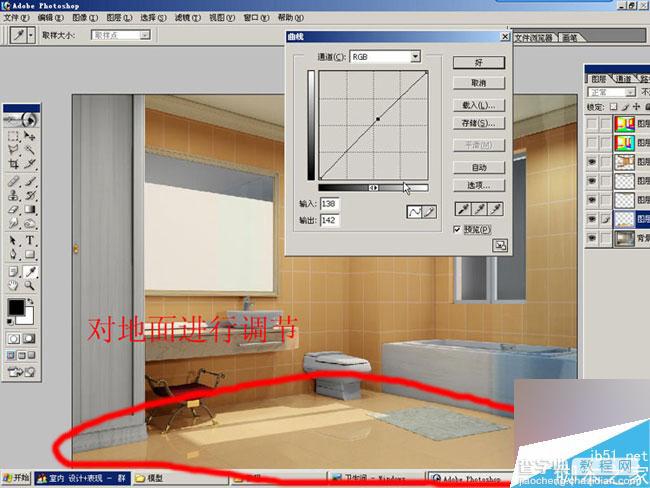Select the Type tool

(x=29, y=240)
